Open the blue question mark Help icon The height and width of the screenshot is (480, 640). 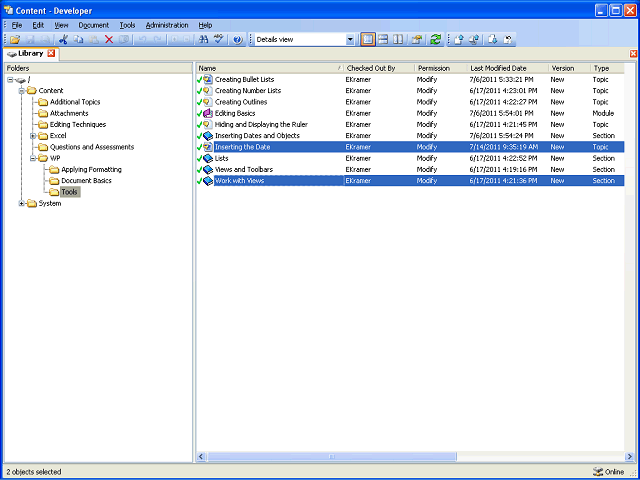238,40
